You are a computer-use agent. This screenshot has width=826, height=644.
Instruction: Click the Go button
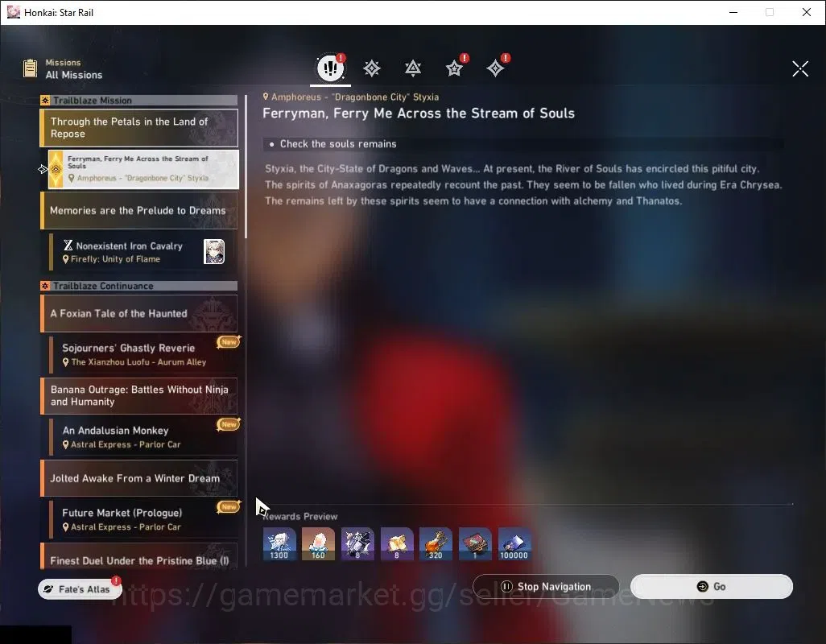[x=711, y=586]
